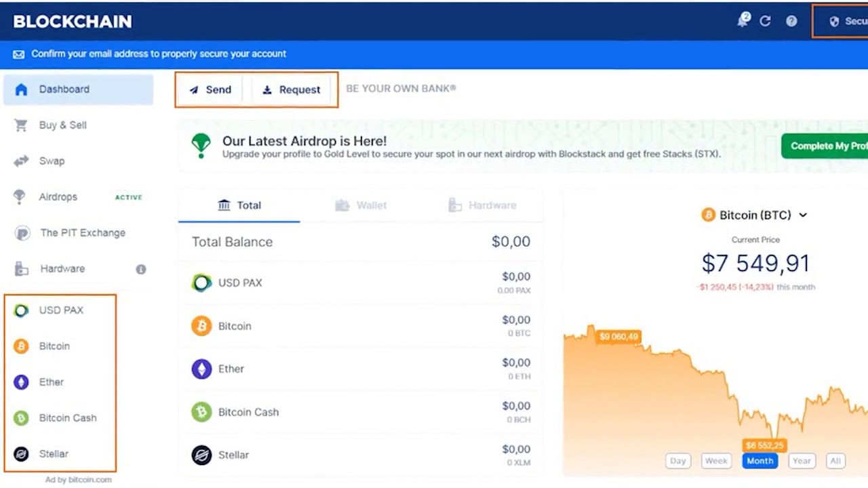868x488 pixels.
Task: Click Ether icon in balance list
Action: 201,369
